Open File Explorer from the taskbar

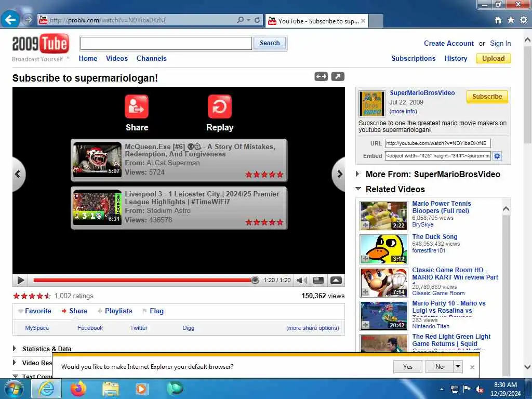coord(111,389)
